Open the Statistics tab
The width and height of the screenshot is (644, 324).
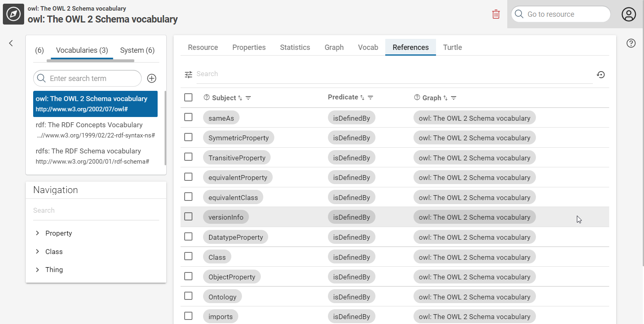click(x=295, y=47)
